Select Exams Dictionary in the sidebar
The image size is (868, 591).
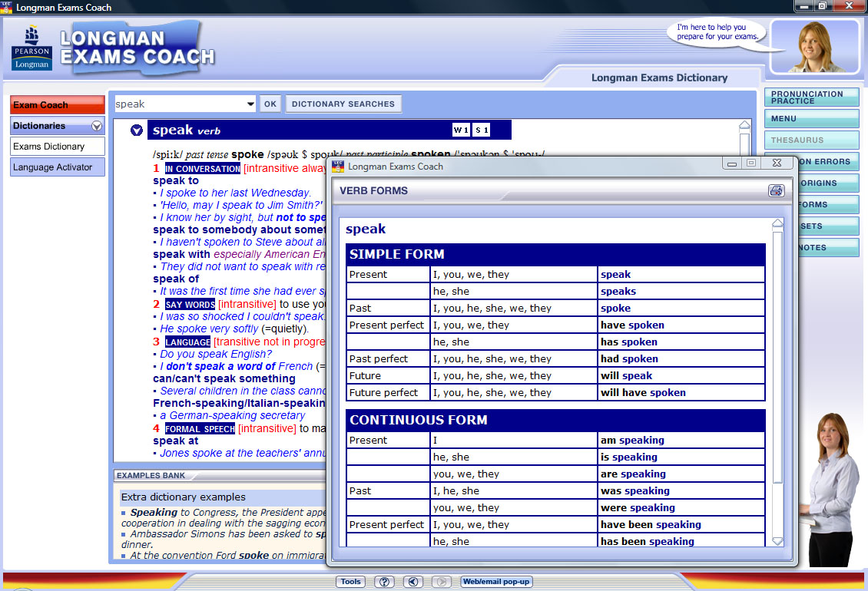point(58,147)
